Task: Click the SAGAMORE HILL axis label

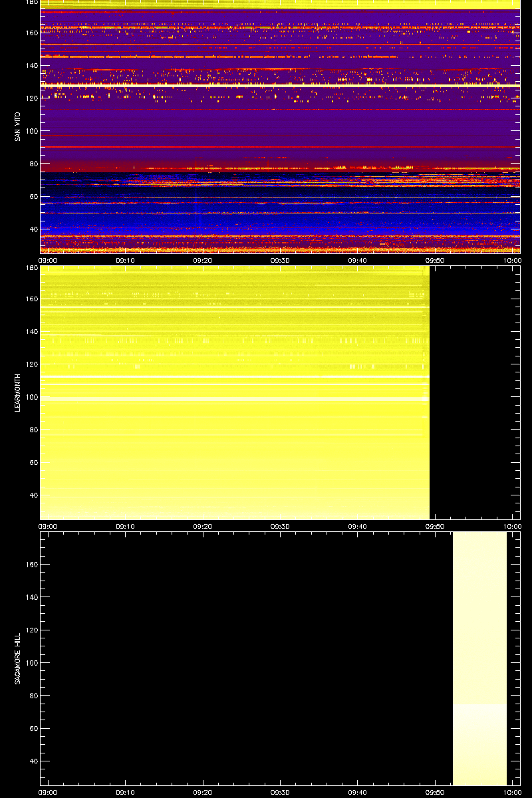Action: [x=18, y=658]
